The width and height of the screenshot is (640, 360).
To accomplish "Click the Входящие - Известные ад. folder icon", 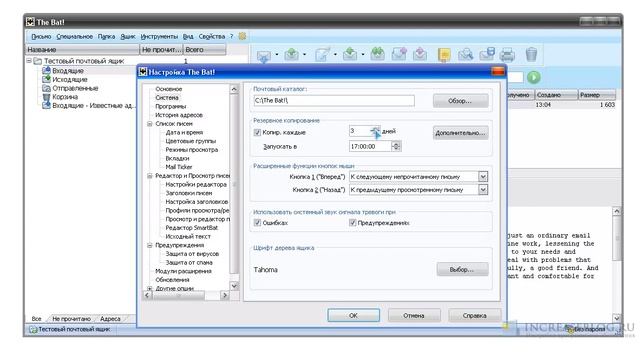I will click(47, 105).
